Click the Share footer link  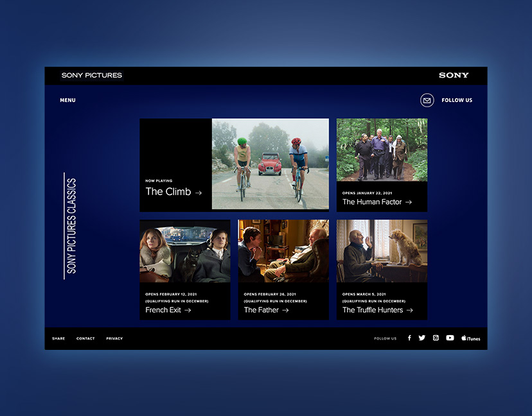pos(58,338)
